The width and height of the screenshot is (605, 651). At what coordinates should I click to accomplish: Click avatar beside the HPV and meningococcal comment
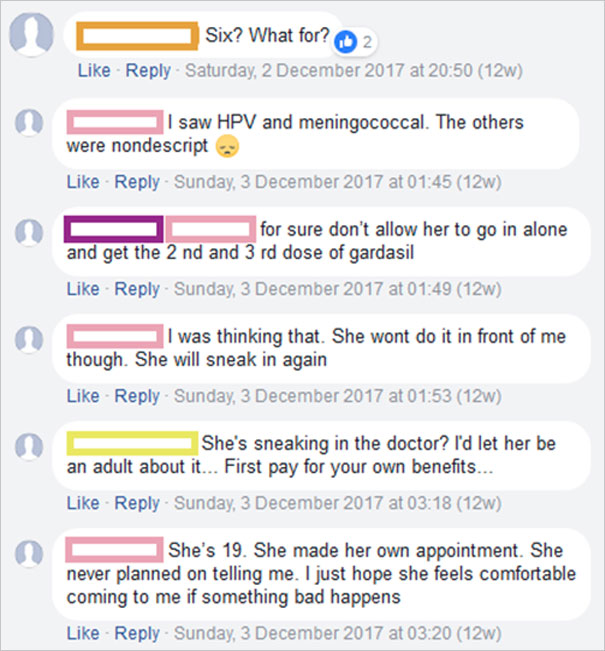point(31,123)
